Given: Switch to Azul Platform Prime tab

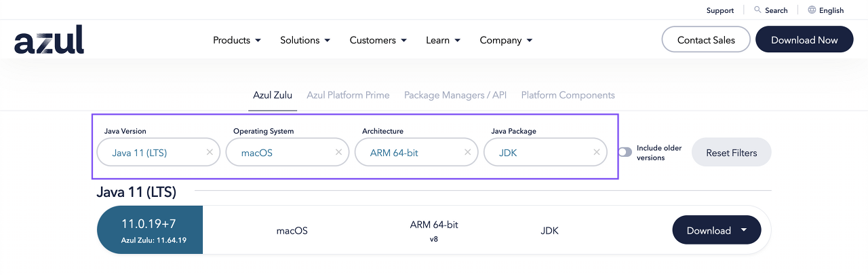Looking at the screenshot, I should pos(348,95).
